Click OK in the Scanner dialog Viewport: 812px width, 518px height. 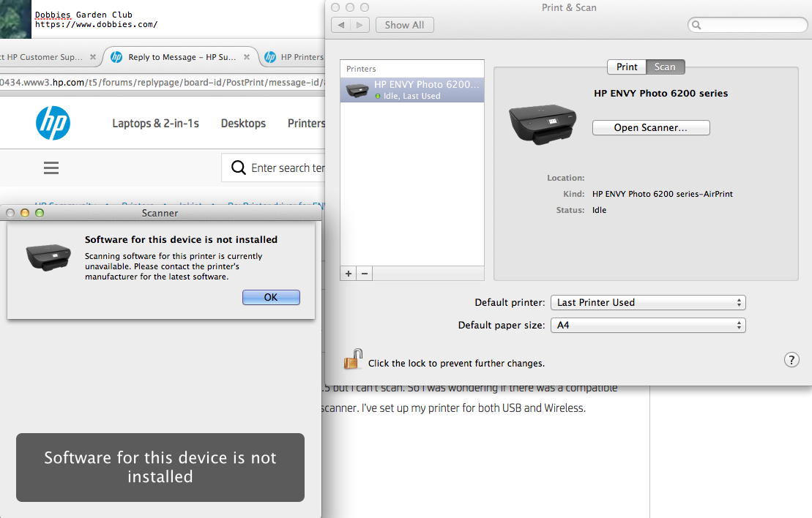tap(271, 297)
